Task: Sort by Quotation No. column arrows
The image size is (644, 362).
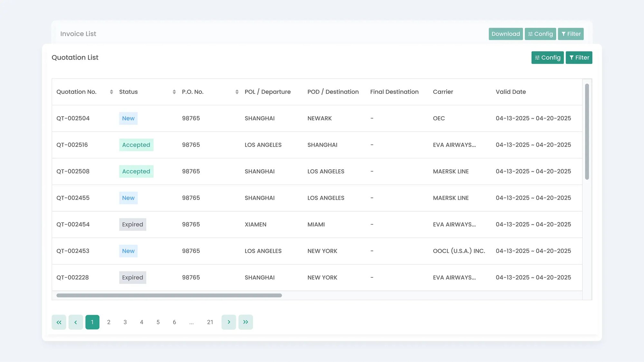Action: pyautogui.click(x=111, y=92)
